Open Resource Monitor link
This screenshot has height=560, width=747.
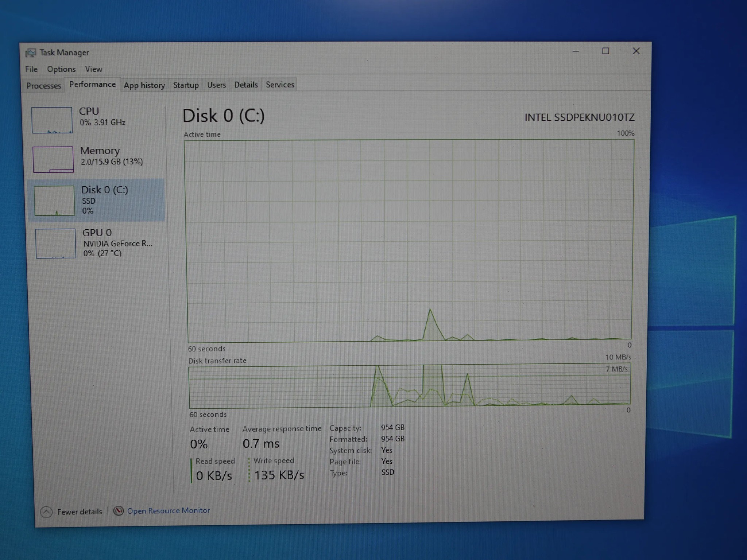tap(168, 510)
